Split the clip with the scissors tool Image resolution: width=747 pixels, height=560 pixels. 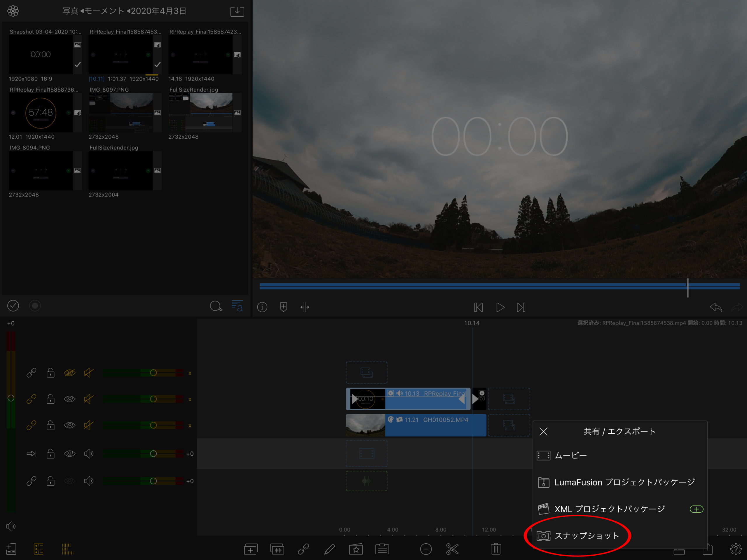pos(452,549)
